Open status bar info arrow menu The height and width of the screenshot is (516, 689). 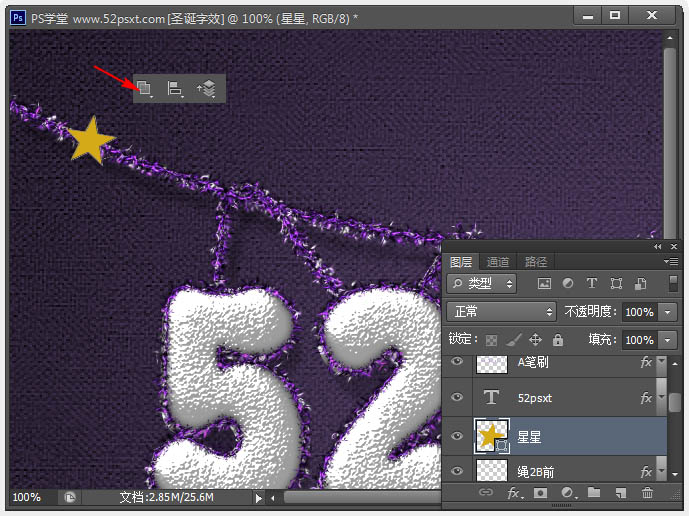[258, 498]
